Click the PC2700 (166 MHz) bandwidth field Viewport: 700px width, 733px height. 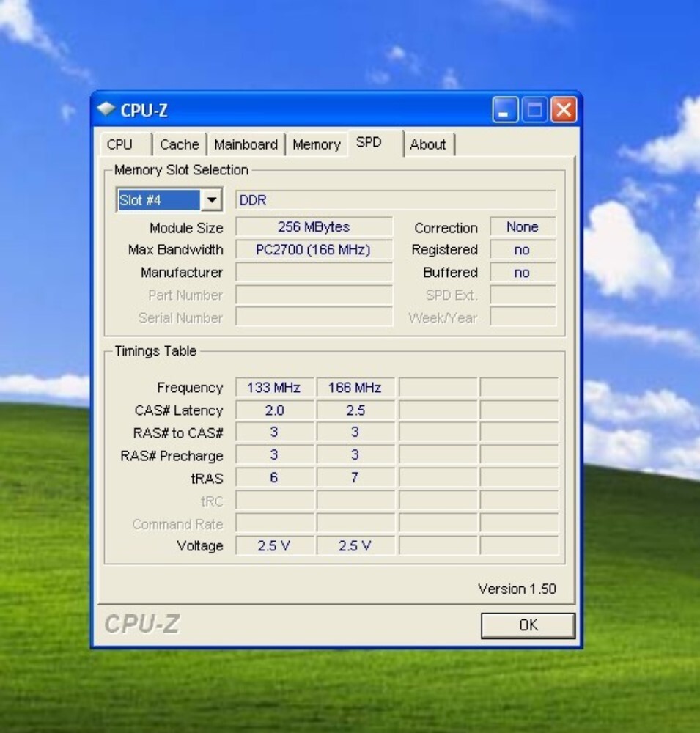[314, 250]
